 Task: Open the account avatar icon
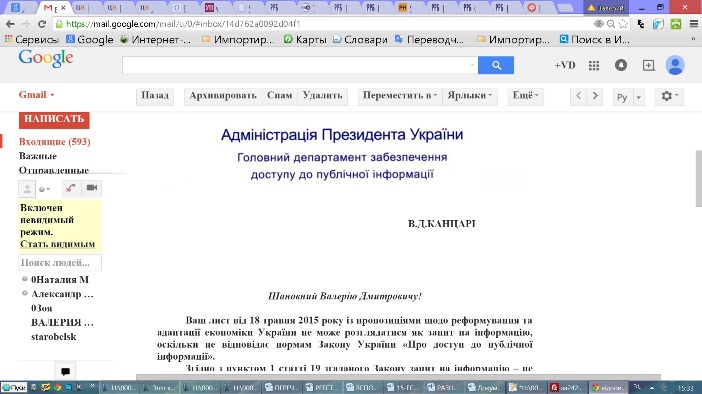pos(675,65)
